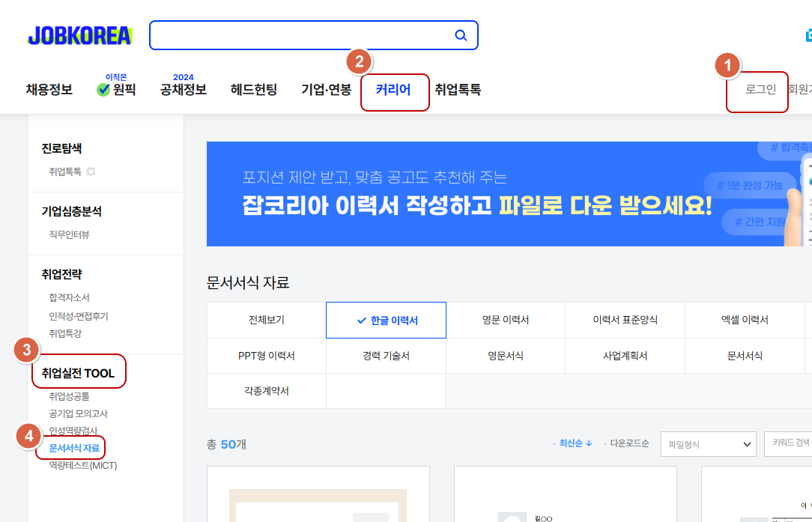Viewport: 812px width, 522px height.
Task: Select the 문서서식 category tab
Action: (745, 356)
